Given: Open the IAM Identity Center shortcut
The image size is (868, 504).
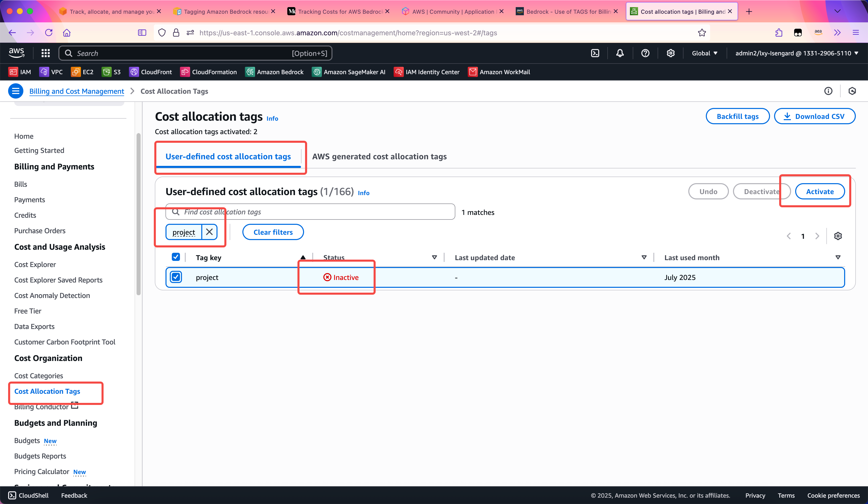Looking at the screenshot, I should pos(426,72).
